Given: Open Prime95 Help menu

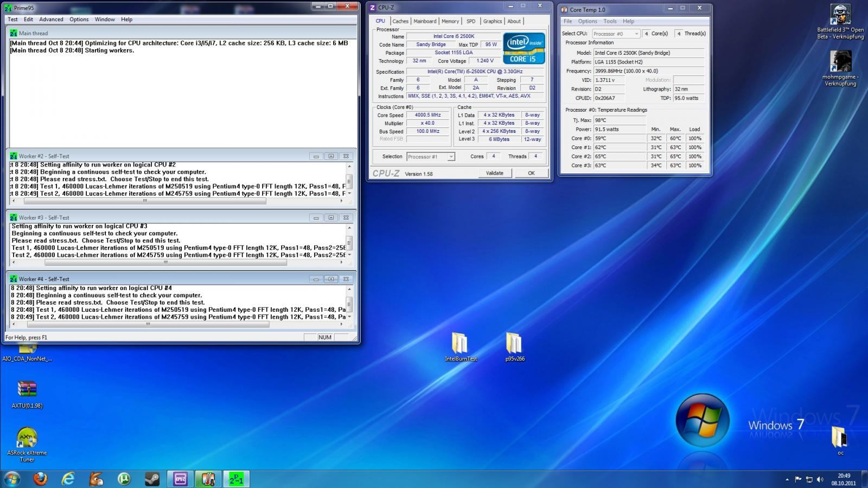Looking at the screenshot, I should (x=126, y=20).
